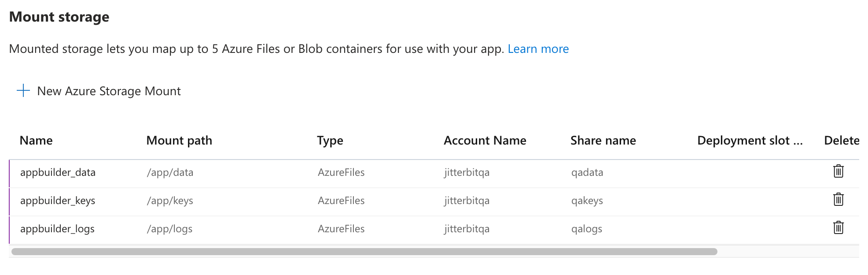Delete the appbuilder_logs storage mount

838,228
